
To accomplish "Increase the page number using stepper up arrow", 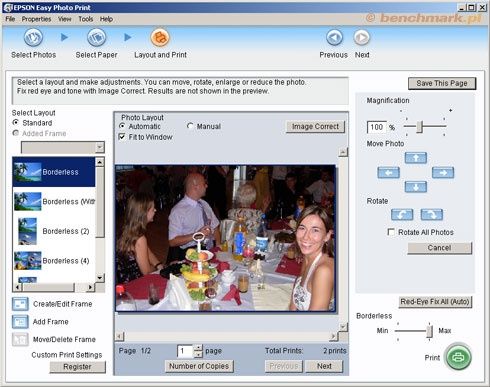I will (198, 348).
